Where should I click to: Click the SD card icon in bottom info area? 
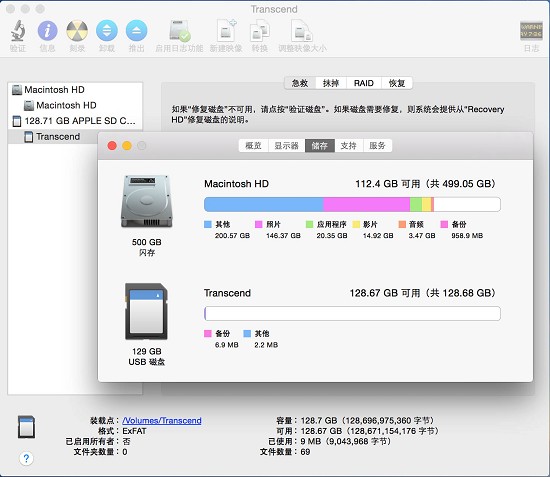[26, 426]
